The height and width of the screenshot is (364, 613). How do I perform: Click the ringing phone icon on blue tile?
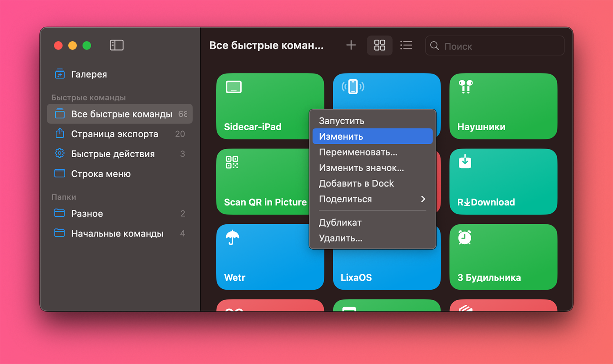[x=353, y=87]
